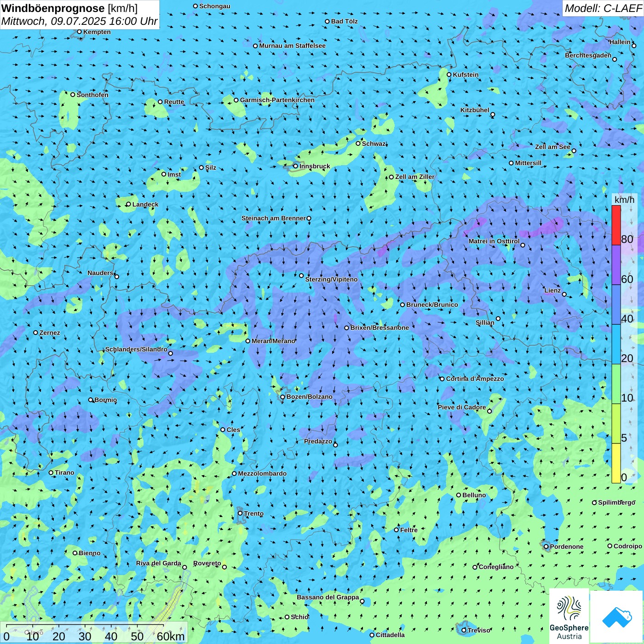Click the Kitzbühel label
The width and height of the screenshot is (644, 644).
point(475,110)
